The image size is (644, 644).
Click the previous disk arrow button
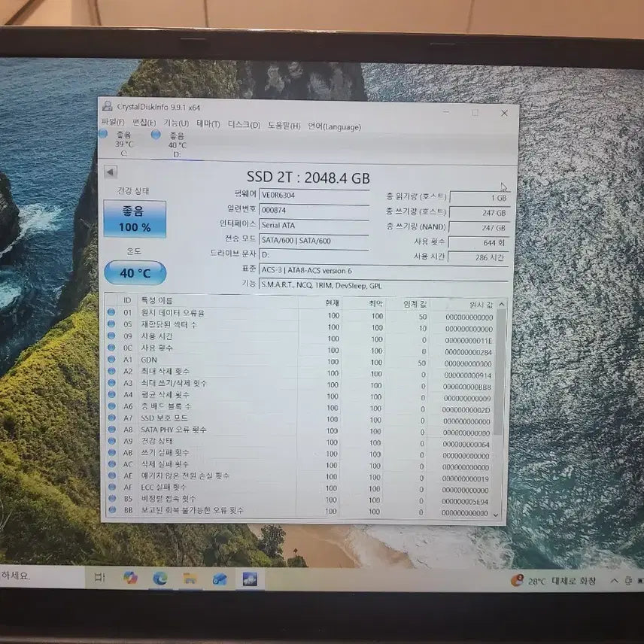[111, 172]
